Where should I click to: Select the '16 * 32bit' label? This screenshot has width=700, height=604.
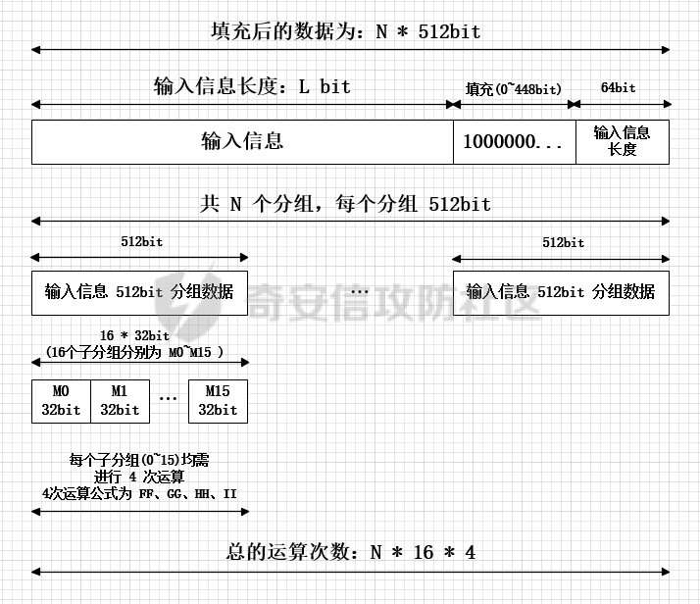tap(134, 335)
